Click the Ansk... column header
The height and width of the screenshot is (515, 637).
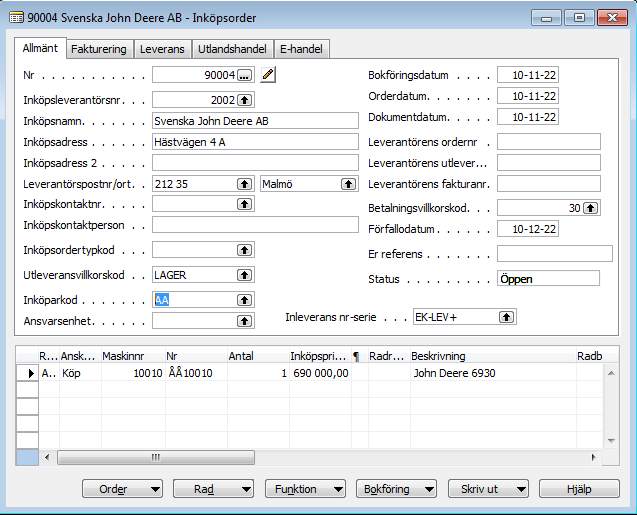click(x=80, y=356)
